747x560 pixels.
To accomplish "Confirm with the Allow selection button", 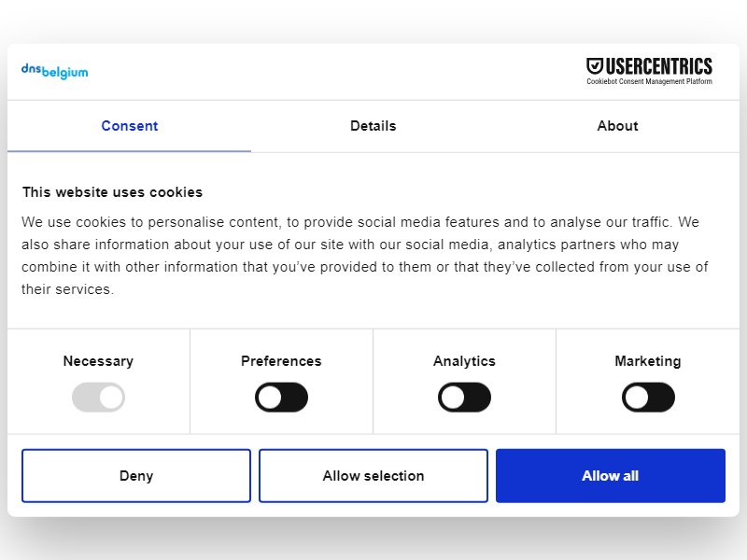I will 373,476.
